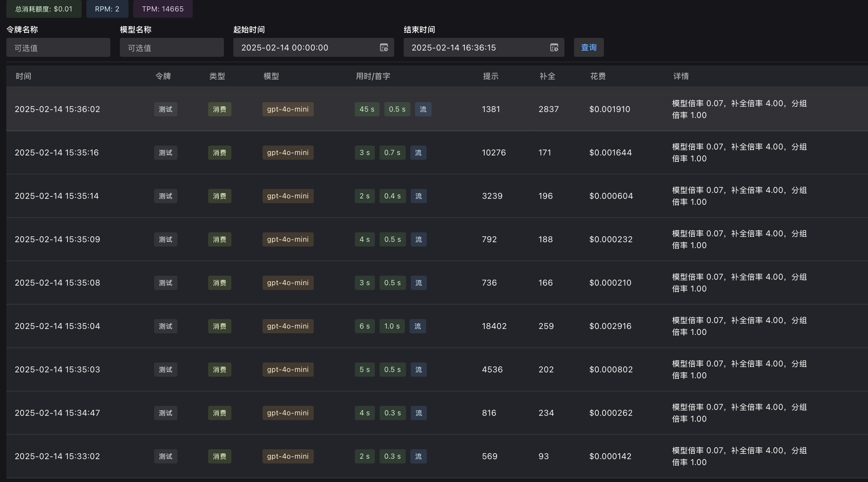Select prompt count 792

[x=489, y=239]
